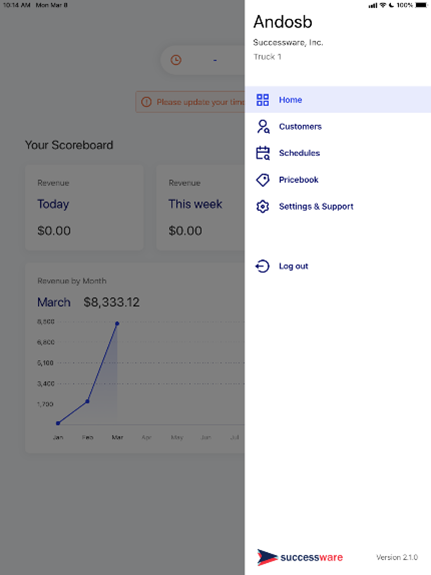Open the This week revenue card
This screenshot has height=575, width=431.
(200, 208)
